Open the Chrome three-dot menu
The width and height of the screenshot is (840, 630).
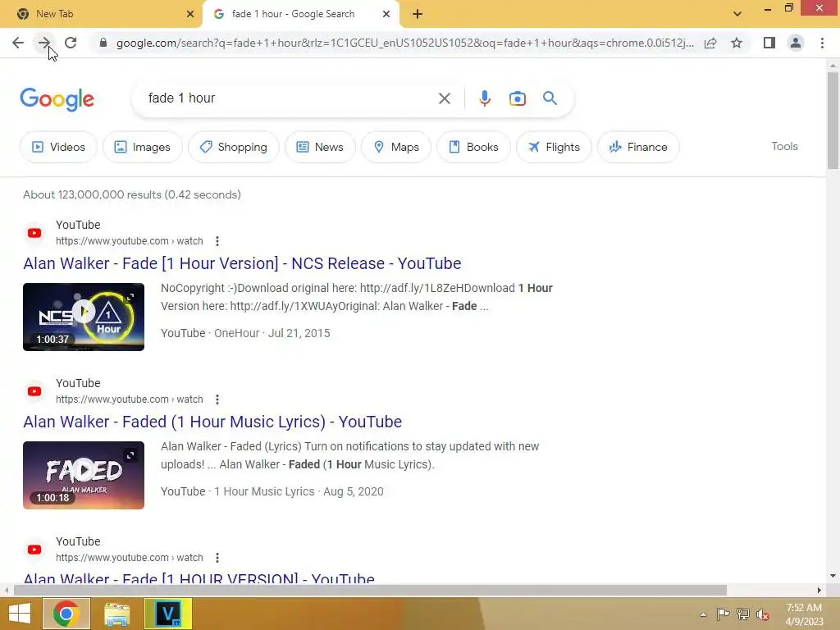822,43
